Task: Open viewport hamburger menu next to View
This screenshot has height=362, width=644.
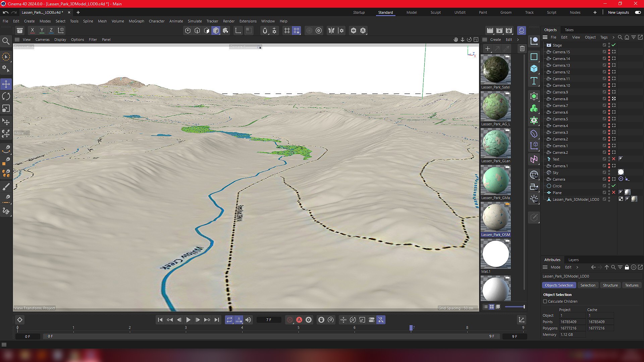Action: 17,40
